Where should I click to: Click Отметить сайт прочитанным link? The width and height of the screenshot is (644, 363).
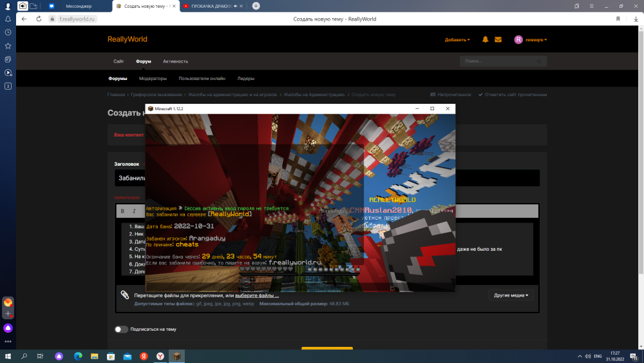click(x=513, y=95)
